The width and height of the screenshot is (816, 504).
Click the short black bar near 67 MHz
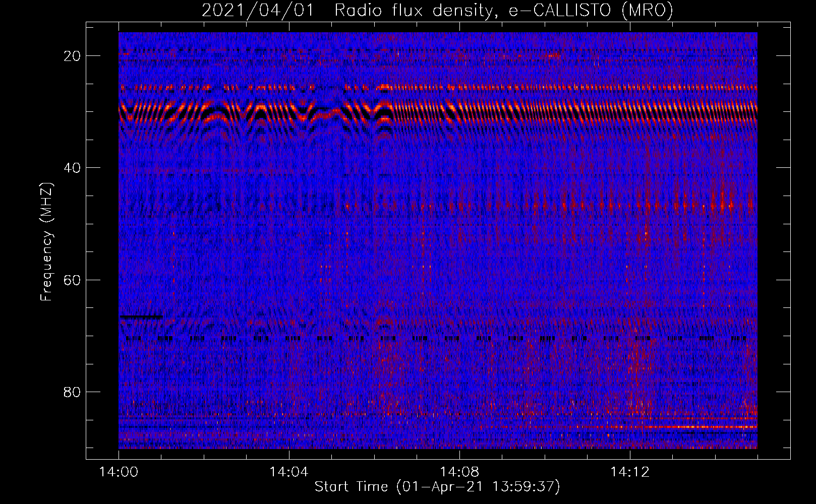(x=141, y=317)
